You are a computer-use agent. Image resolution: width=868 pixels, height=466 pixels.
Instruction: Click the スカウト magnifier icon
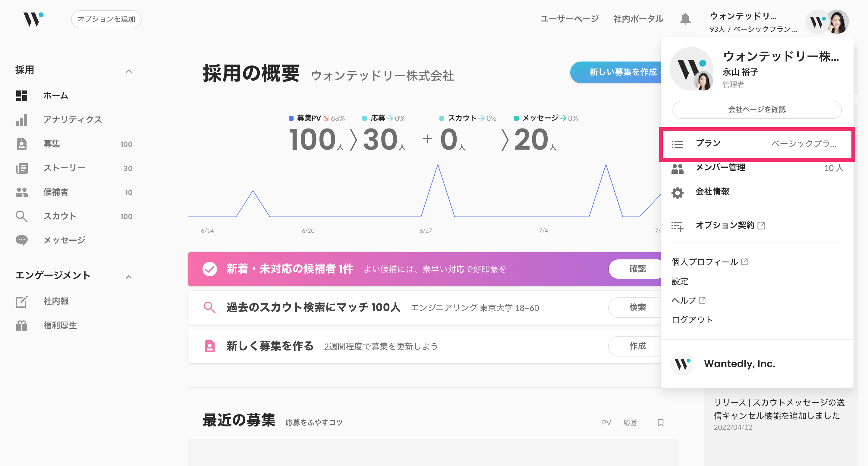22,216
